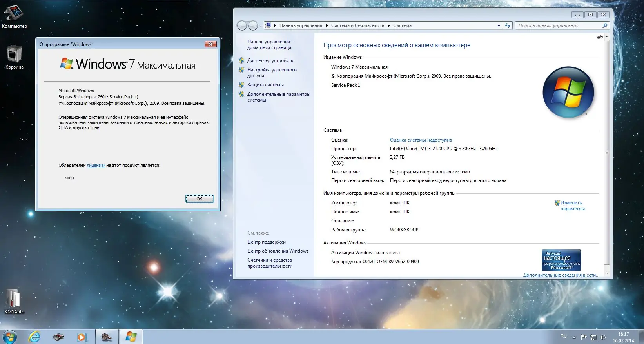The width and height of the screenshot is (644, 344).
Task: Click the Show Desktop strip on taskbar
Action: point(641,337)
